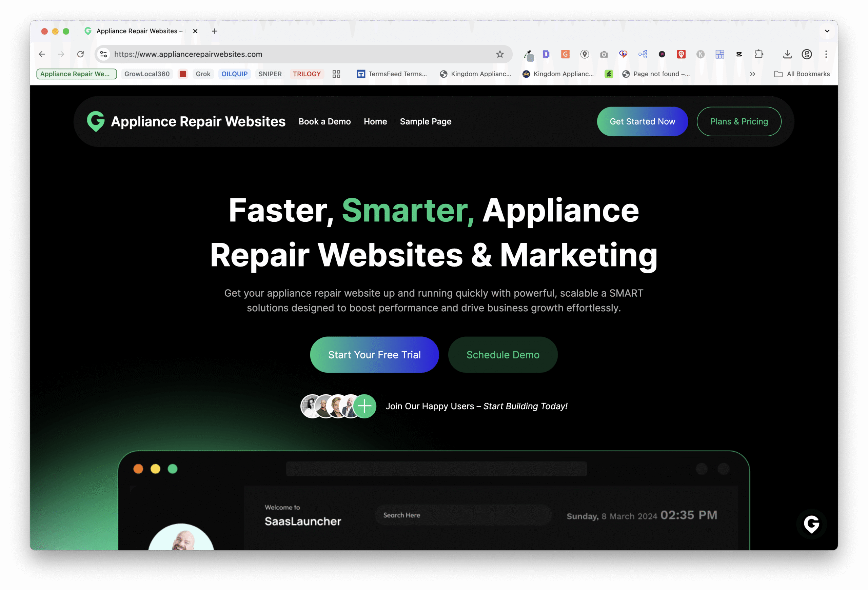Open the GrowLocal360 bookmark

coord(147,74)
